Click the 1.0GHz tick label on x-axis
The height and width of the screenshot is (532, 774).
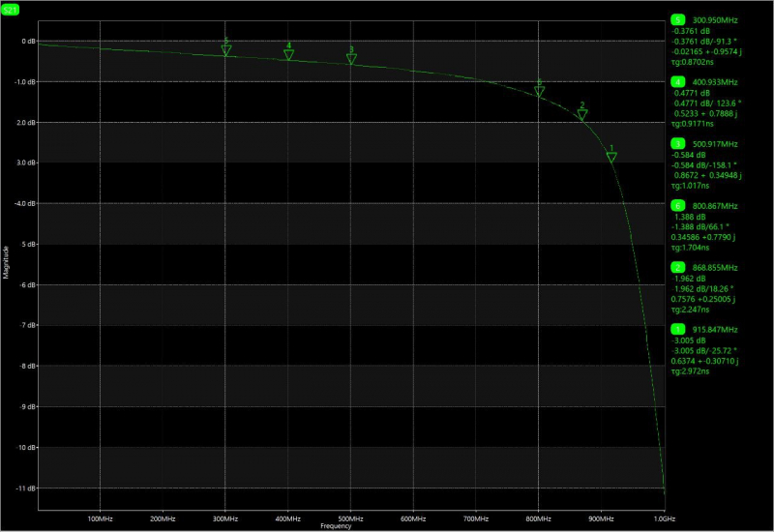[665, 518]
